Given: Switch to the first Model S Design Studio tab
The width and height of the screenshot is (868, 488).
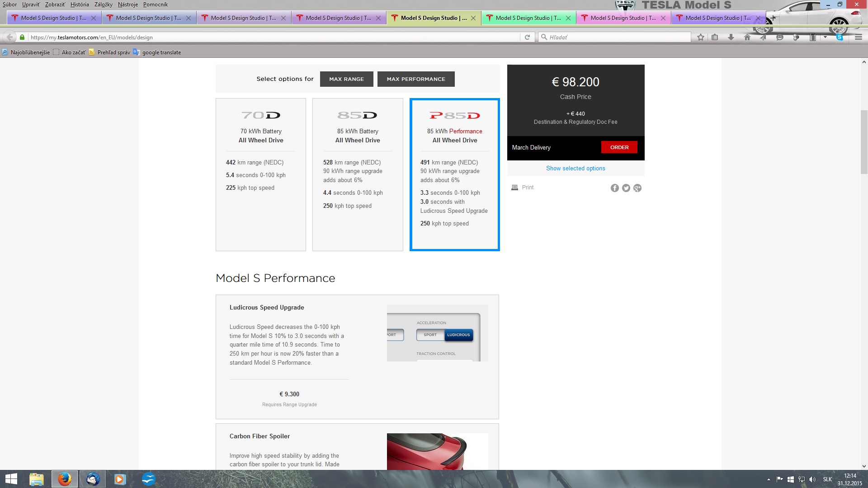Looking at the screenshot, I should point(54,18).
